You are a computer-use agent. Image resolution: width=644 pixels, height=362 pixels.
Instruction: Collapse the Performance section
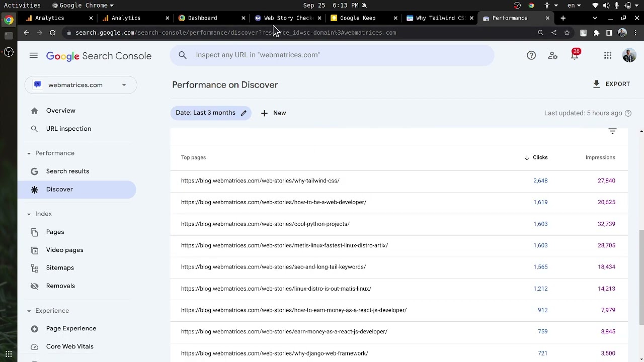(x=29, y=153)
